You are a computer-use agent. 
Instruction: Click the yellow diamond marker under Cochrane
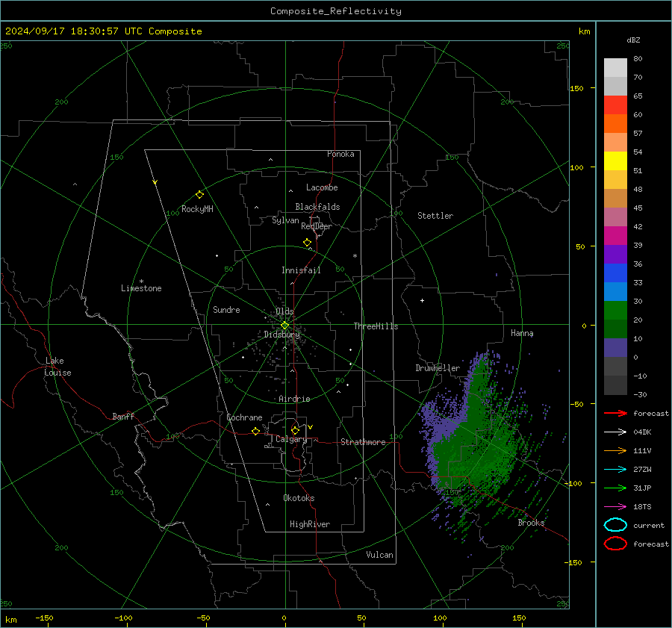tap(256, 431)
